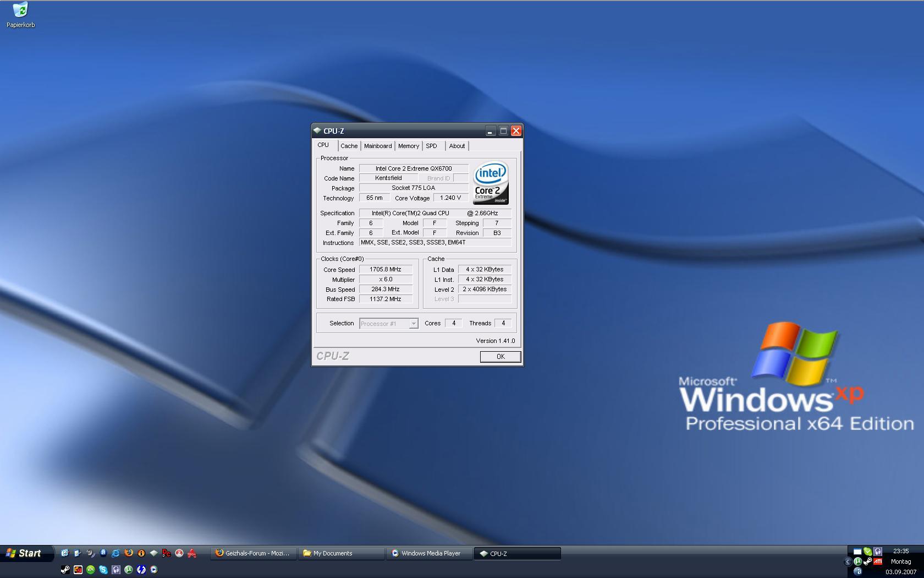This screenshot has width=924, height=578.
Task: Launch Skype from the quick launch bar
Action: tap(103, 570)
